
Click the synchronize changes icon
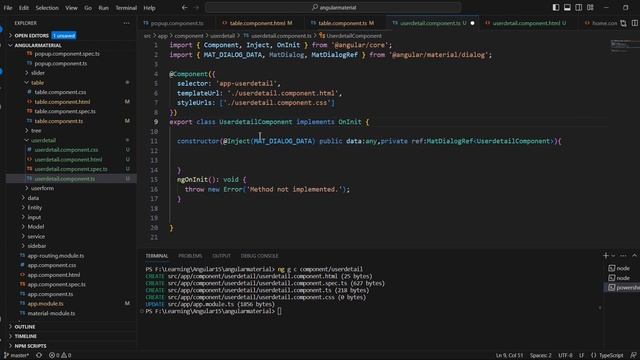[39, 355]
